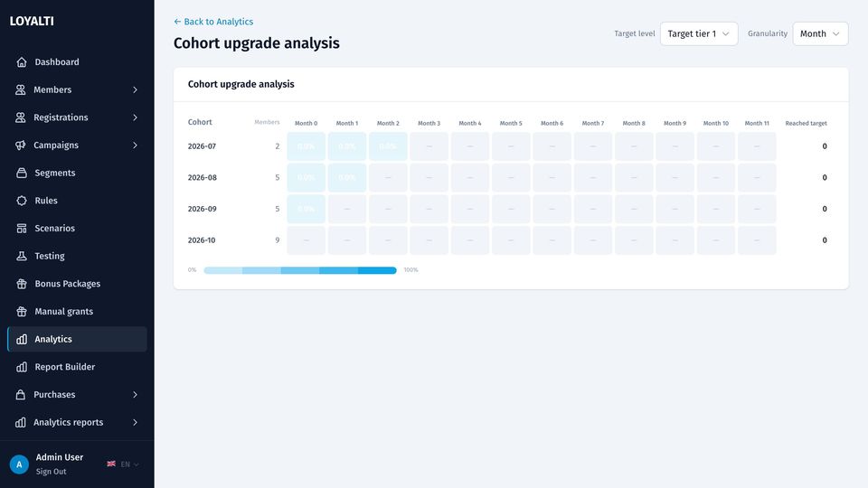This screenshot has width=868, height=488.
Task: Expand the Members submenu chevron
Action: pyautogui.click(x=135, y=89)
